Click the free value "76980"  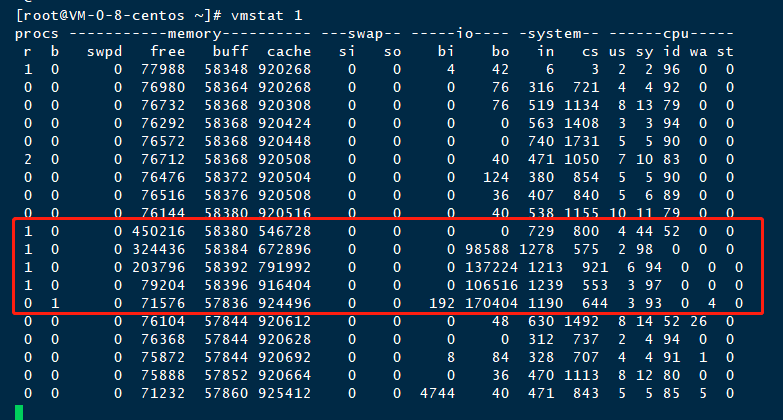point(163,87)
